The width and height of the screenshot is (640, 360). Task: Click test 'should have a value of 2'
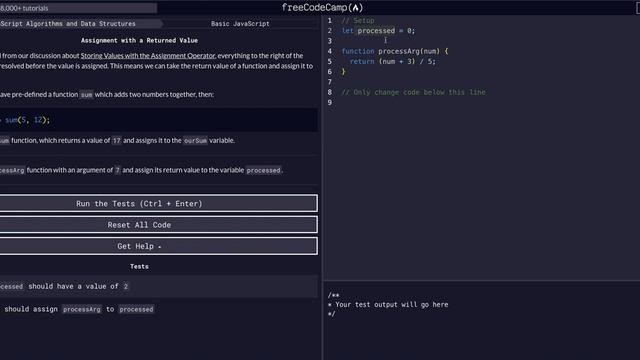click(158, 286)
